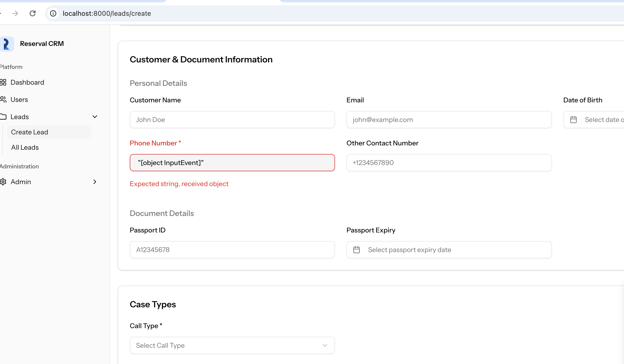Image resolution: width=624 pixels, height=364 pixels.
Task: Click the Reserval CRM logo icon
Action: click(x=7, y=44)
